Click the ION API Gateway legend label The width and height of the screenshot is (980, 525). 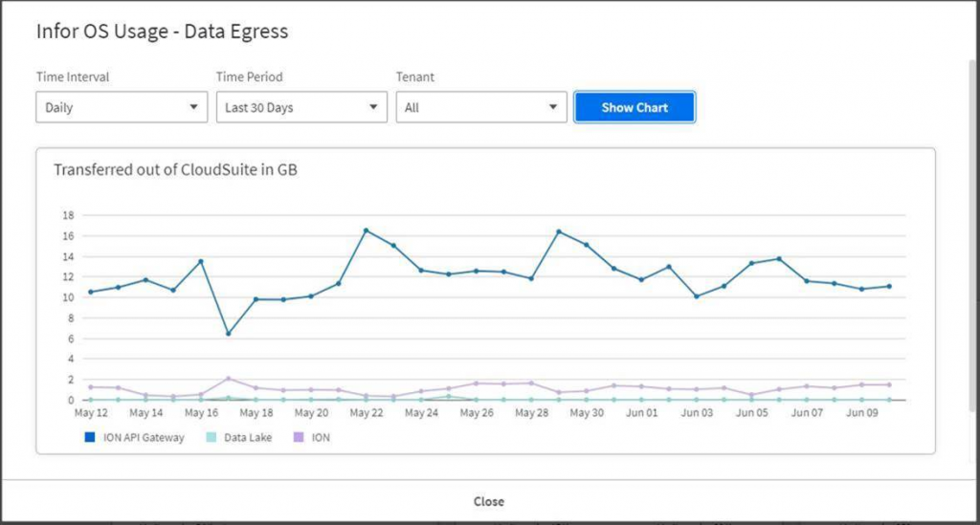point(144,438)
